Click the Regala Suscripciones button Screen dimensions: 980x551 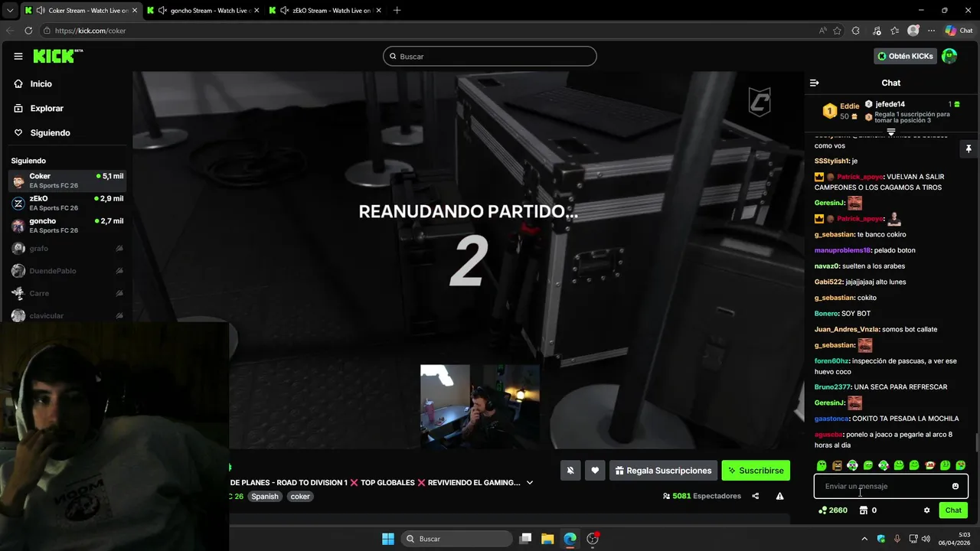click(x=663, y=471)
